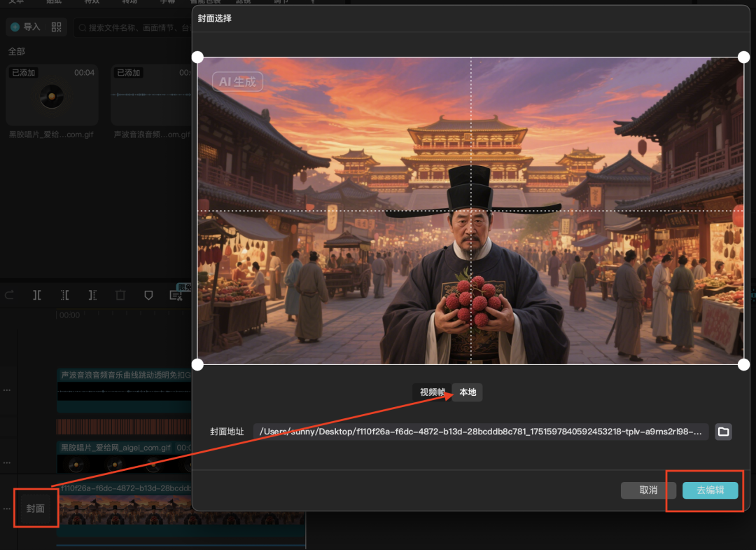Image resolution: width=756 pixels, height=550 pixels.
Task: Switch to the 本地 tab
Action: [x=468, y=392]
